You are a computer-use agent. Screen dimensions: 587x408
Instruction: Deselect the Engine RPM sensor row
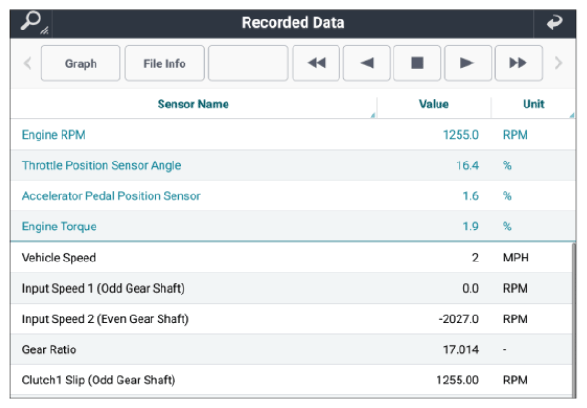[x=293, y=135]
